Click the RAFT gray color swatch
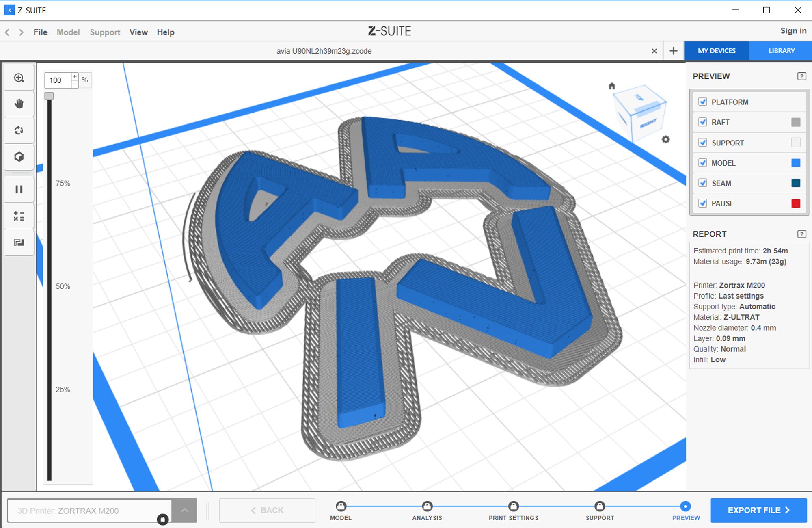Image resolution: width=812 pixels, height=528 pixels. (796, 122)
